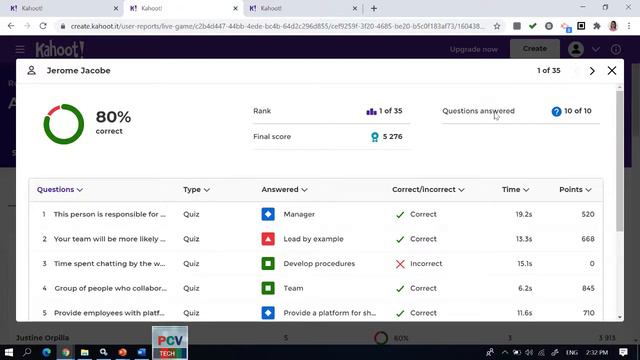Click the 5 276 final score value

393,137
